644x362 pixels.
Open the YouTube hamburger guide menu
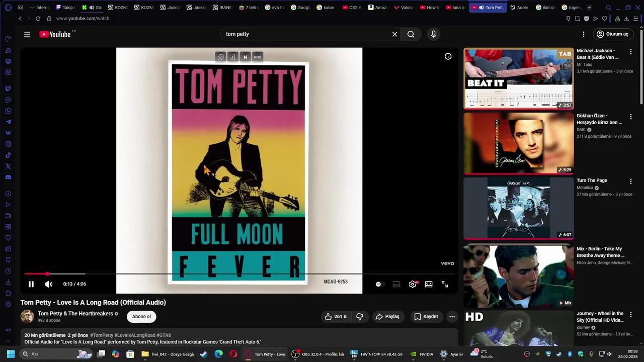point(27,34)
